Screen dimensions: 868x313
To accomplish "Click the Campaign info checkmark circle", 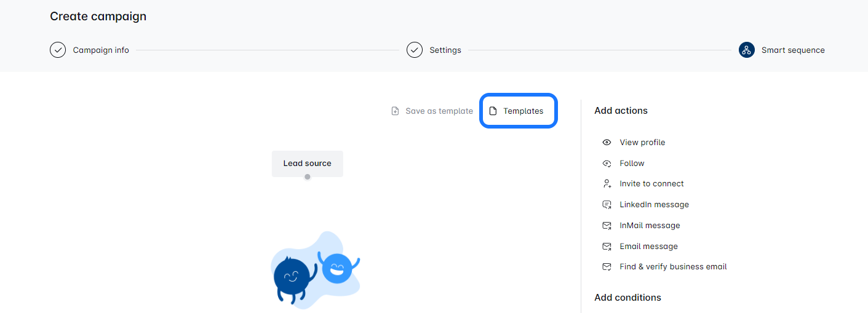I will coord(58,50).
